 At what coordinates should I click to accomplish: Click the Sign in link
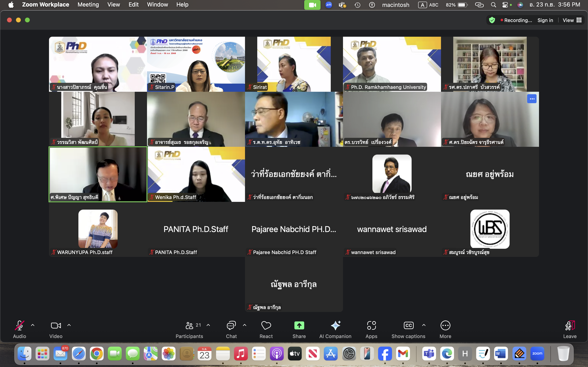point(545,20)
